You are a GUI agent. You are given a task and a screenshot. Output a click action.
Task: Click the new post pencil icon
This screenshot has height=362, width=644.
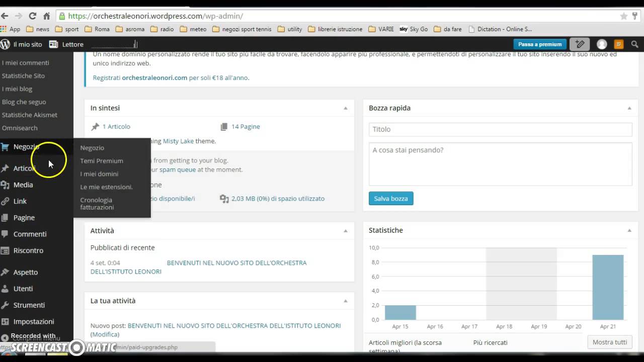[580, 44]
